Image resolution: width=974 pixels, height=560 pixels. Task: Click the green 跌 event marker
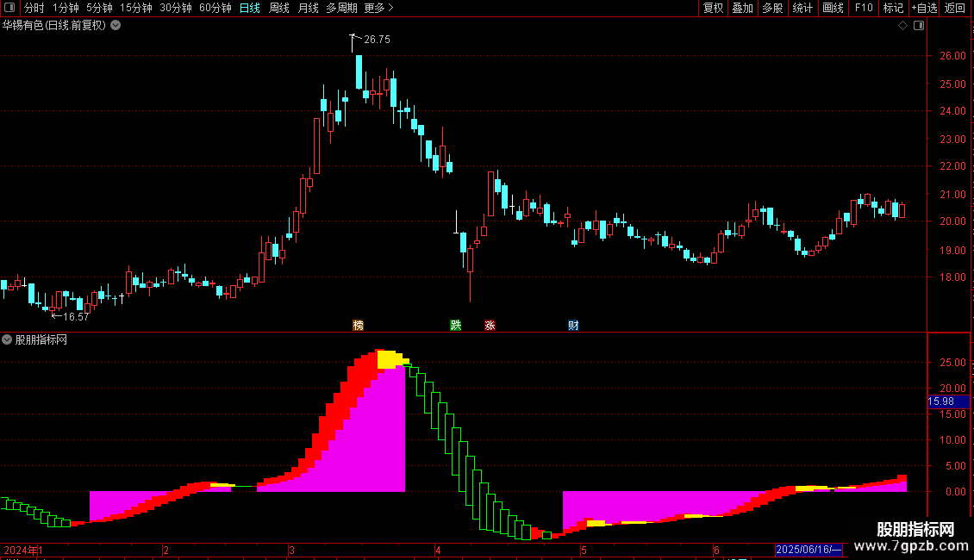pos(455,326)
